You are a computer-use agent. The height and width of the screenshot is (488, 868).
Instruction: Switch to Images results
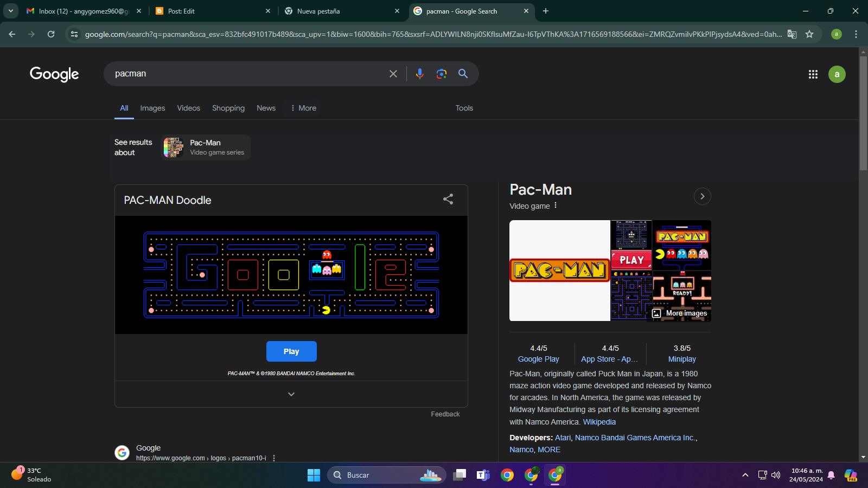(x=152, y=108)
